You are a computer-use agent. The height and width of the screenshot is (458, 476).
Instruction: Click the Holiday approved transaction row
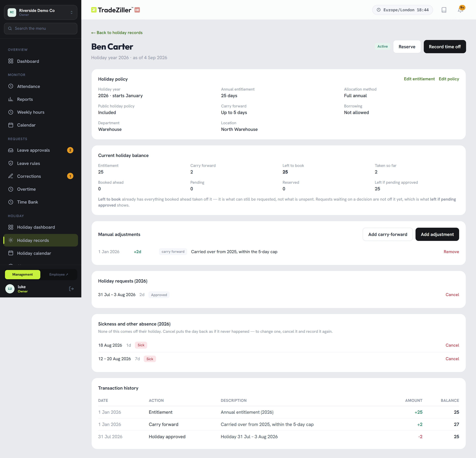click(278, 436)
